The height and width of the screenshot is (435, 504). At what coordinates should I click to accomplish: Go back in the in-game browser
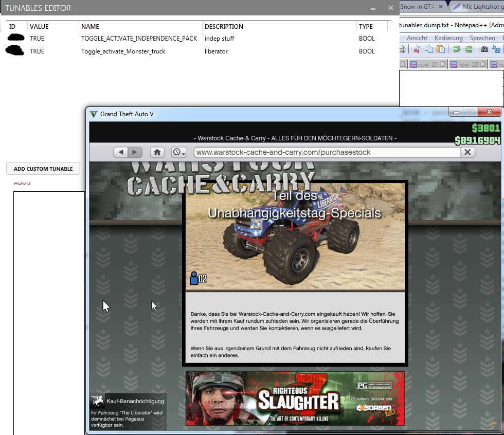[121, 152]
